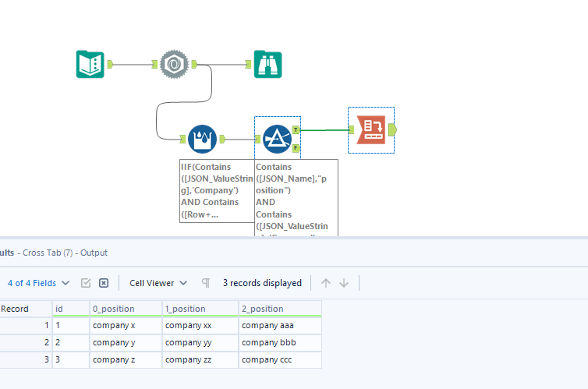The width and height of the screenshot is (588, 389).
Task: Click the Cross Tab input anchor
Action: tap(352, 130)
